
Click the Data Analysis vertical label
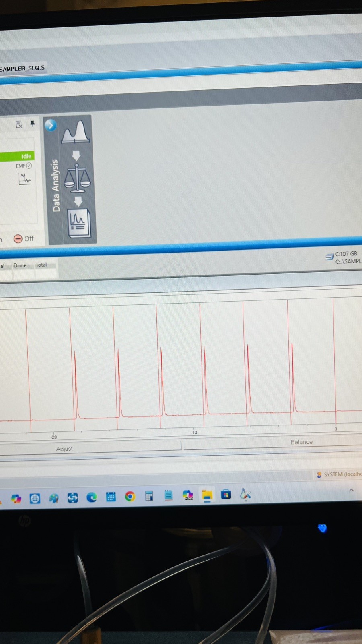coord(56,186)
